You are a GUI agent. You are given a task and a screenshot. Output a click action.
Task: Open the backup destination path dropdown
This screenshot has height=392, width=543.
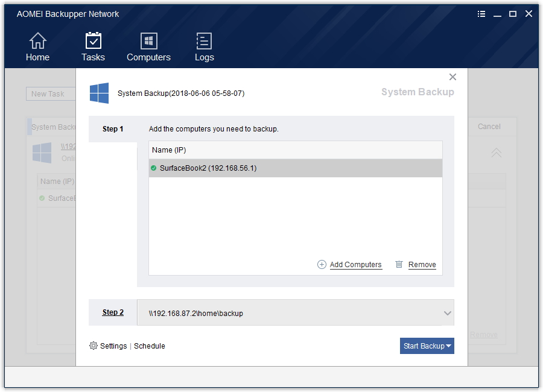pos(447,312)
